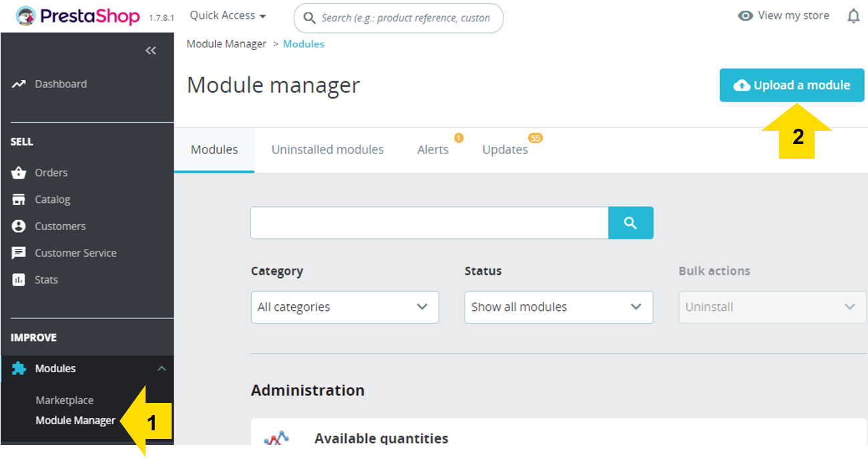868x463 pixels.
Task: Select Module Manager in the sidebar
Action: pyautogui.click(x=75, y=420)
